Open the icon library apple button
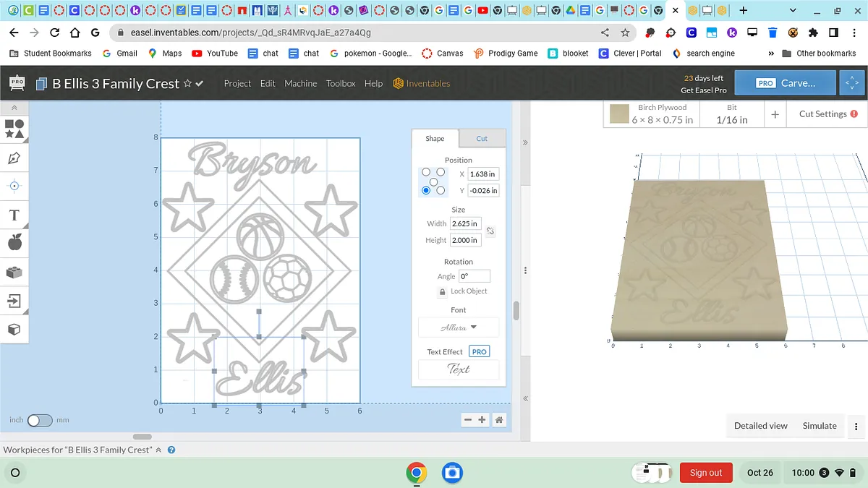 (14, 243)
